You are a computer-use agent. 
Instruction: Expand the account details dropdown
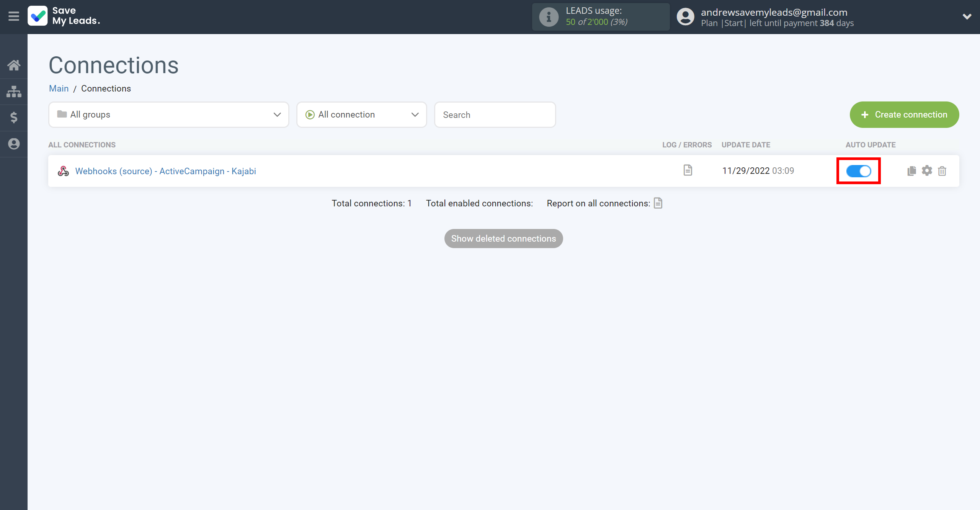coord(969,17)
